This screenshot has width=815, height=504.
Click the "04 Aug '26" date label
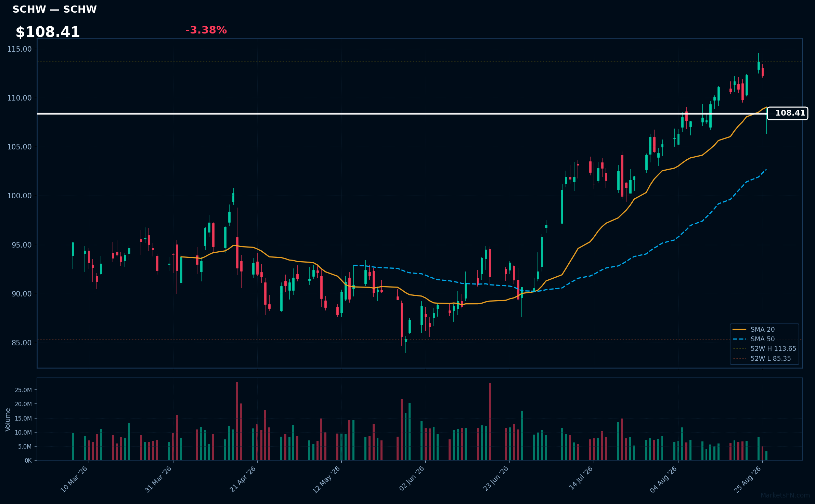[x=663, y=479]
